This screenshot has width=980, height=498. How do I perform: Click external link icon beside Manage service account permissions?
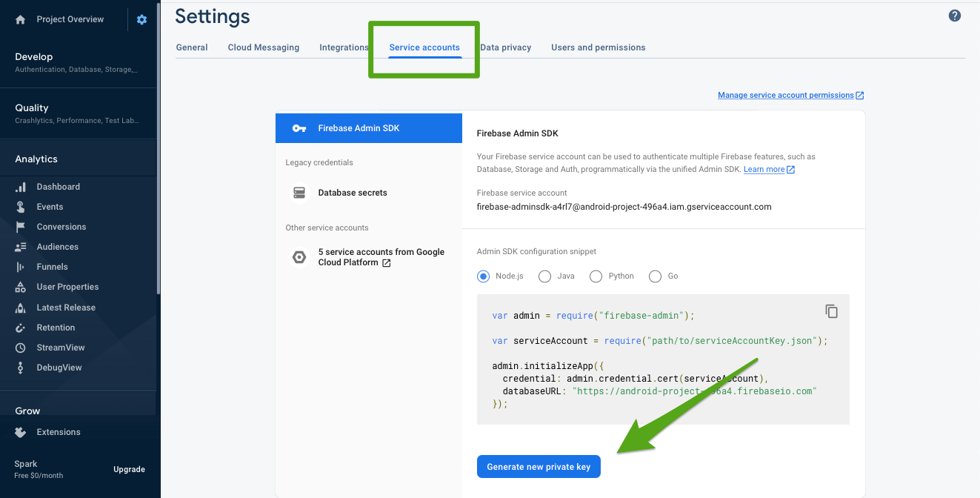(x=860, y=96)
